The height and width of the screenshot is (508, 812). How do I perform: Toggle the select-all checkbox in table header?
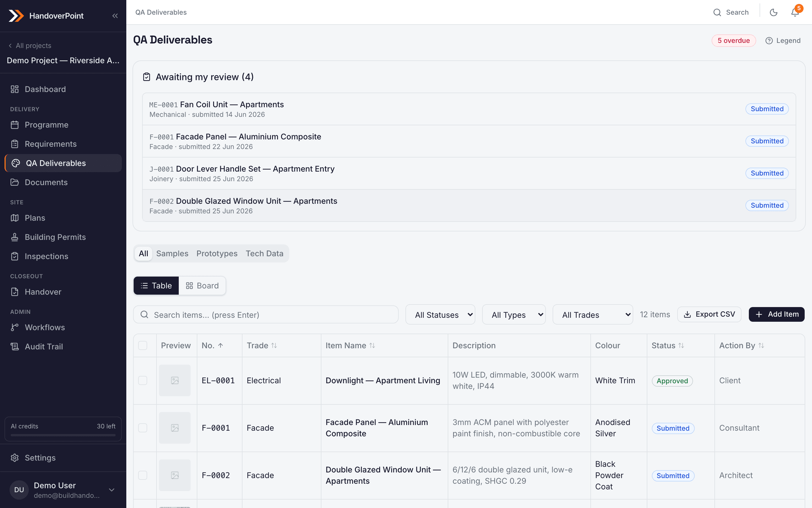pyautogui.click(x=143, y=345)
